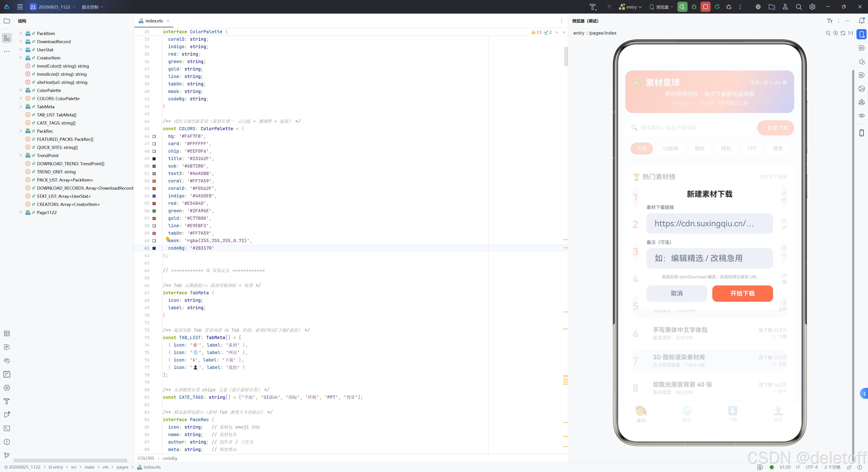Click the coral color swatch on line 52
The height and width of the screenshot is (472, 868).
(x=154, y=181)
